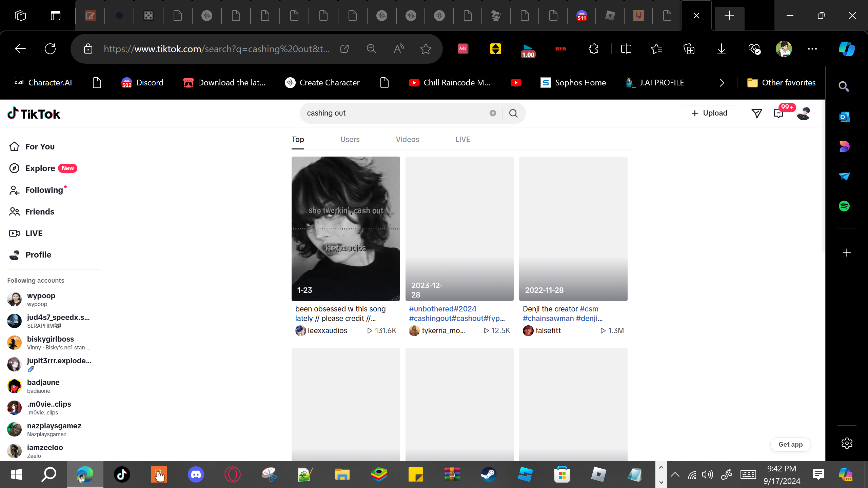Toggle read aloud in address bar

coord(399,49)
